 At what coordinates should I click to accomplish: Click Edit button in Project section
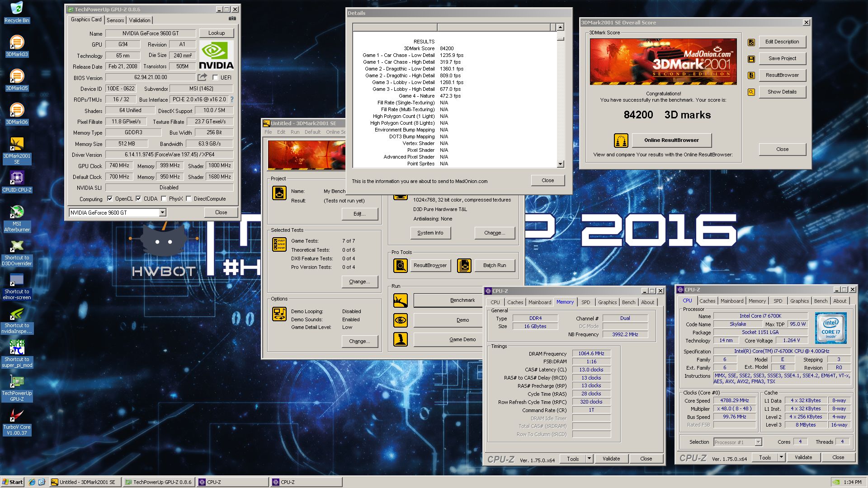359,214
